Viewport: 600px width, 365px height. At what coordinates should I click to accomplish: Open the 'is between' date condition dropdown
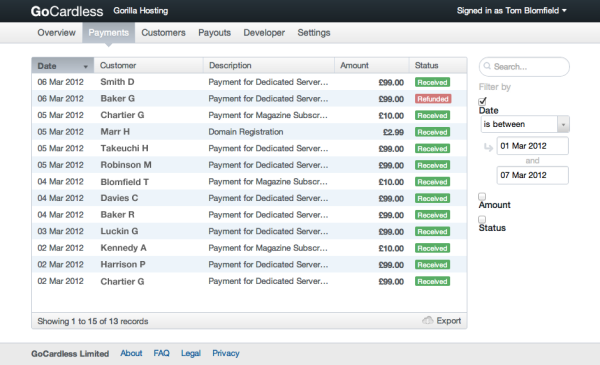[x=525, y=124]
